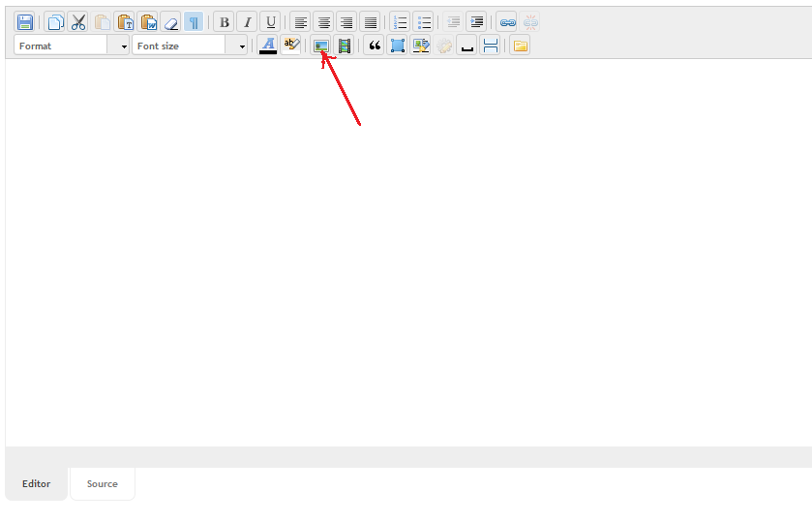The width and height of the screenshot is (812, 523).
Task: Click the Insert Page Break icon
Action: click(490, 46)
